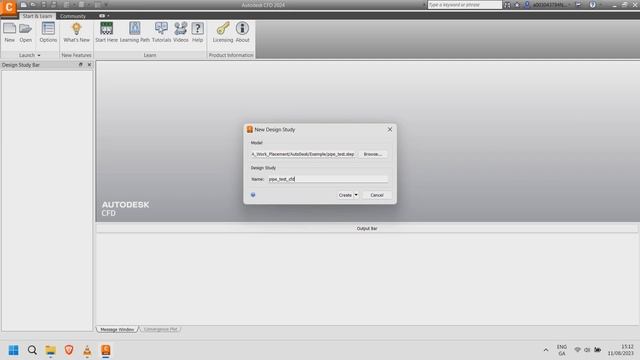This screenshot has height=360, width=640.
Task: Click the taskbar clock and date
Action: click(621, 350)
